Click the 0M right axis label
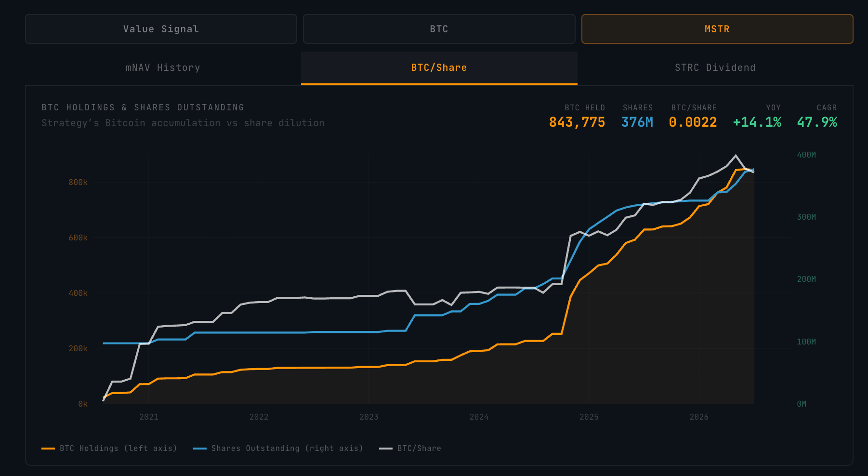 802,404
